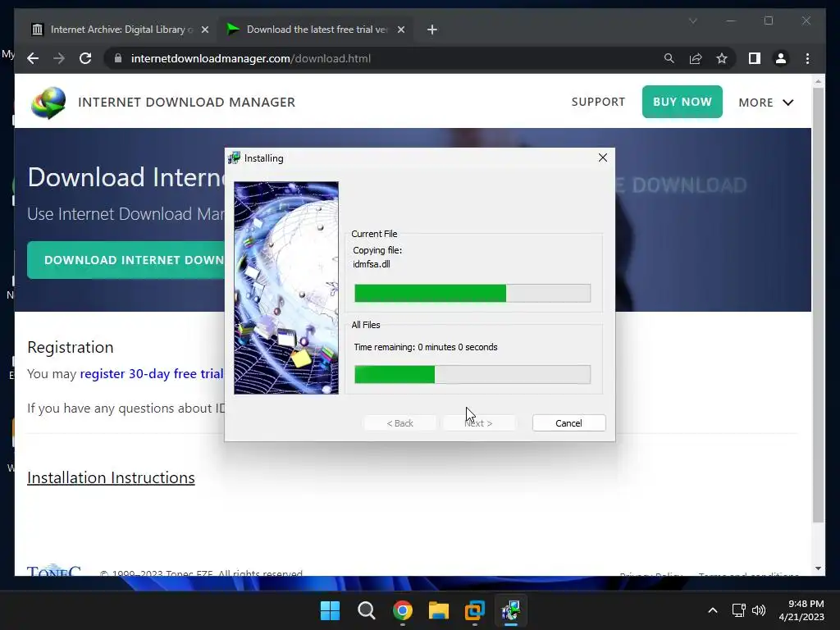Open Chrome from the taskbar
This screenshot has height=630, width=840.
(402, 610)
